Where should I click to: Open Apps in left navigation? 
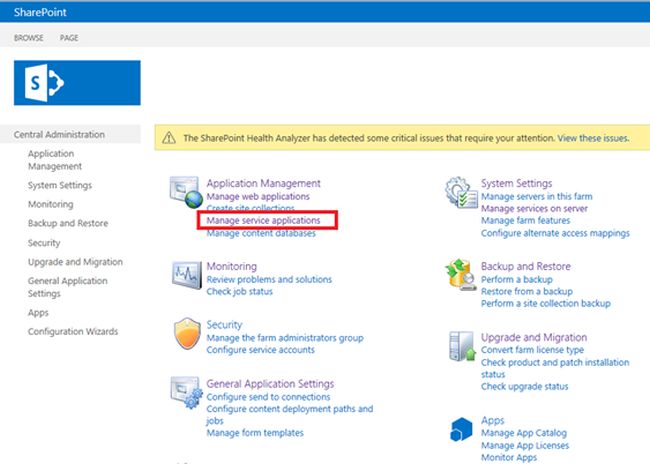[38, 313]
